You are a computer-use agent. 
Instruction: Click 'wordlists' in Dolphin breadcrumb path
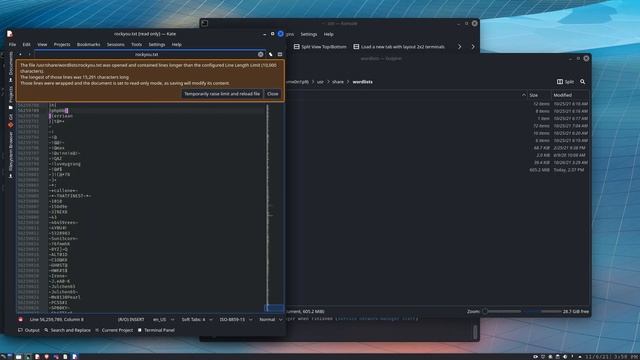[362, 82]
